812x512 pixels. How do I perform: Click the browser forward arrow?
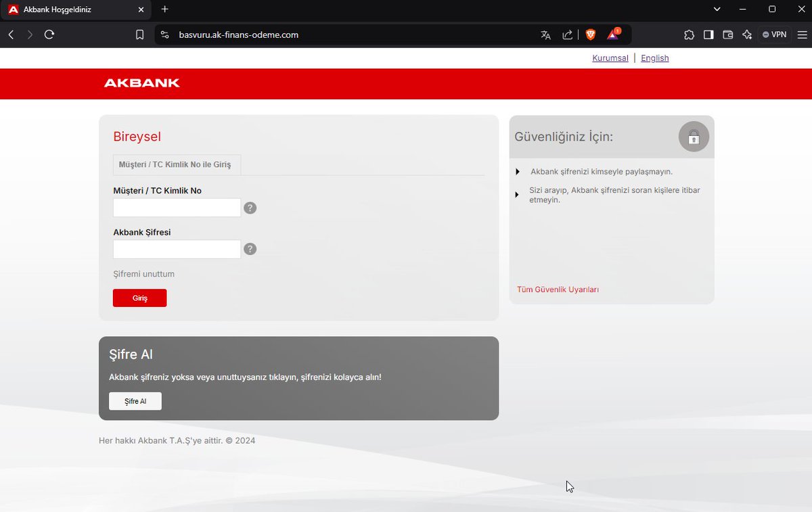pyautogui.click(x=30, y=34)
